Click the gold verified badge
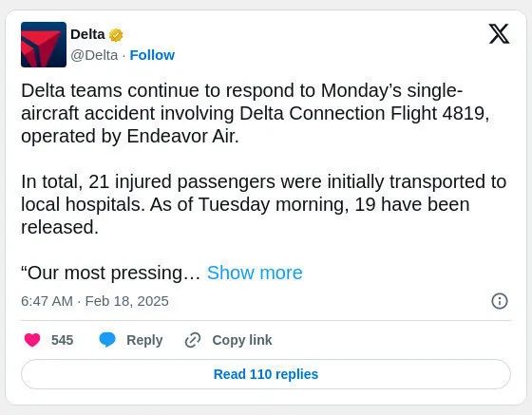This screenshot has width=532, height=415. tap(116, 35)
